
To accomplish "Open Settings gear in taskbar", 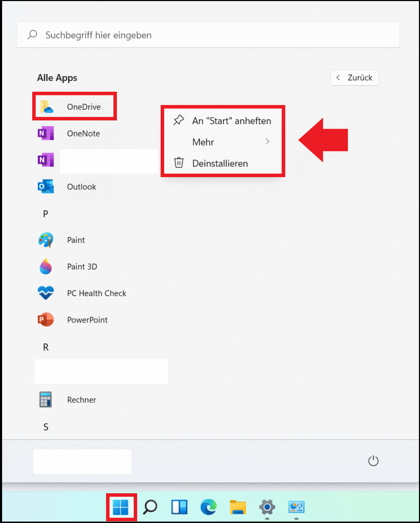I will pos(267,507).
